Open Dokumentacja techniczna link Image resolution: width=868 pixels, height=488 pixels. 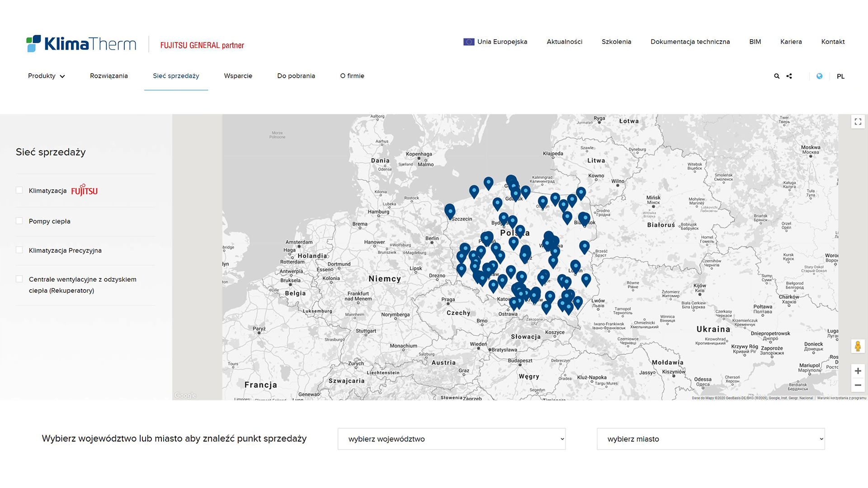690,42
